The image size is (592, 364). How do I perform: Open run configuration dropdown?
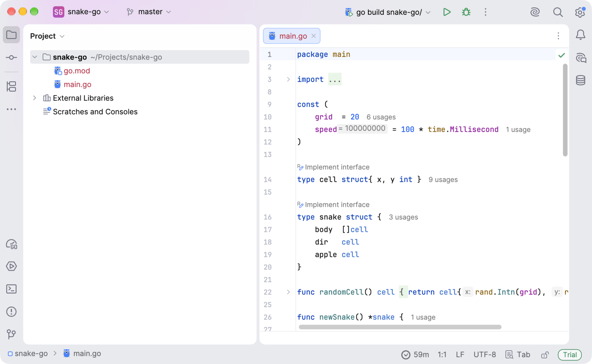pyautogui.click(x=388, y=12)
